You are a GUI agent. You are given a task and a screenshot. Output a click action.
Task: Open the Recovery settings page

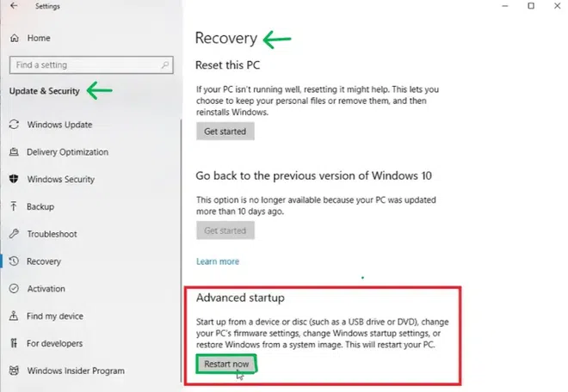pos(44,261)
